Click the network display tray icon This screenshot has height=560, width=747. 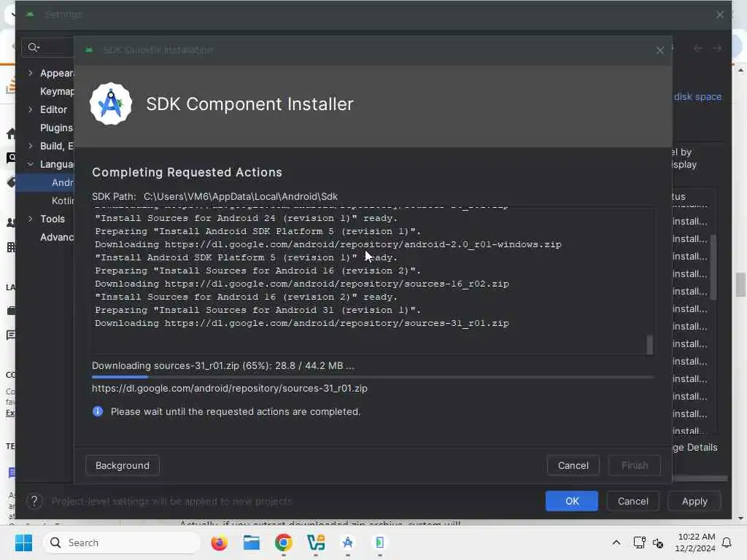pos(639,542)
